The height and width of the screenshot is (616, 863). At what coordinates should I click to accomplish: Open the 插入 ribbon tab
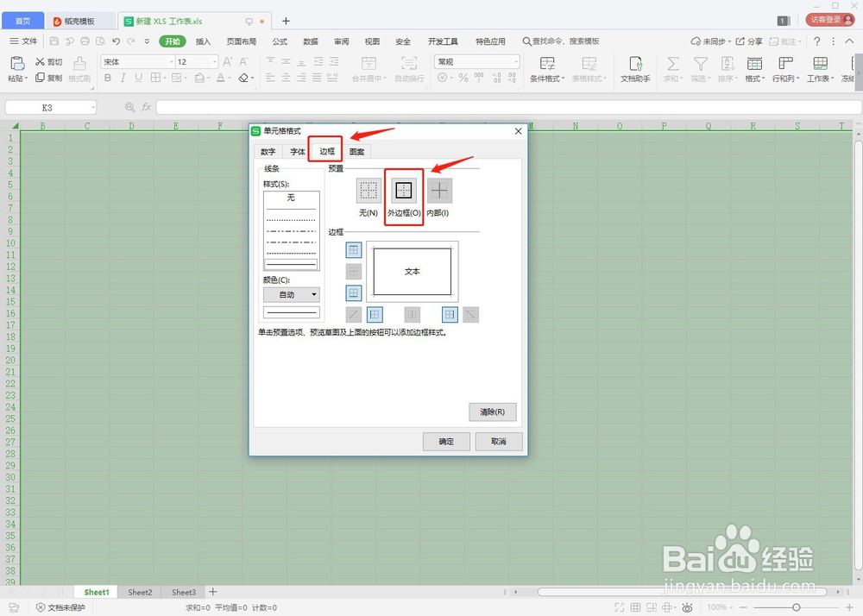pos(203,41)
